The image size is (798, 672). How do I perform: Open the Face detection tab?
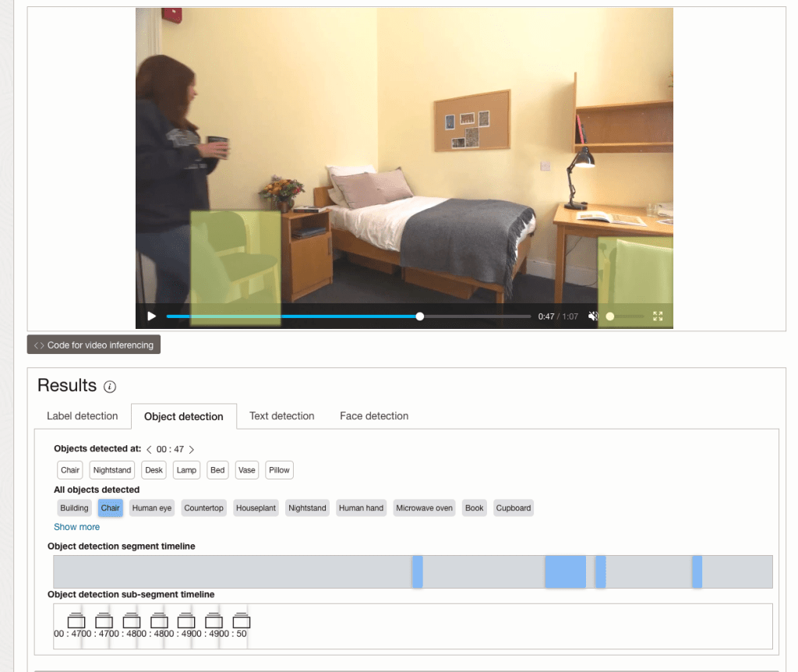(374, 416)
